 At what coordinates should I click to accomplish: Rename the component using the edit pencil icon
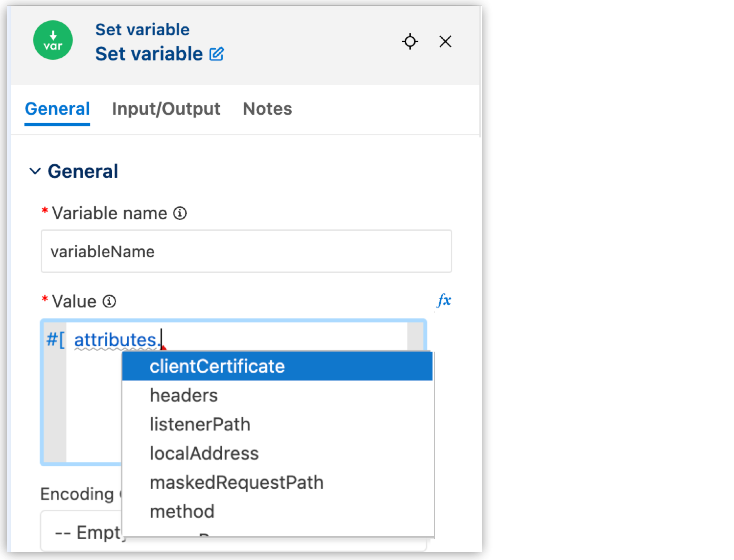coord(216,54)
